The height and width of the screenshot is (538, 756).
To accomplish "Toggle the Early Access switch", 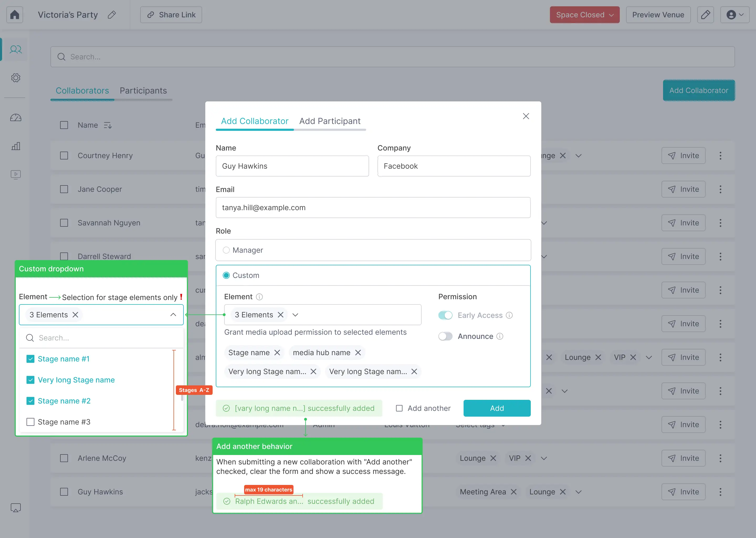I will click(445, 315).
